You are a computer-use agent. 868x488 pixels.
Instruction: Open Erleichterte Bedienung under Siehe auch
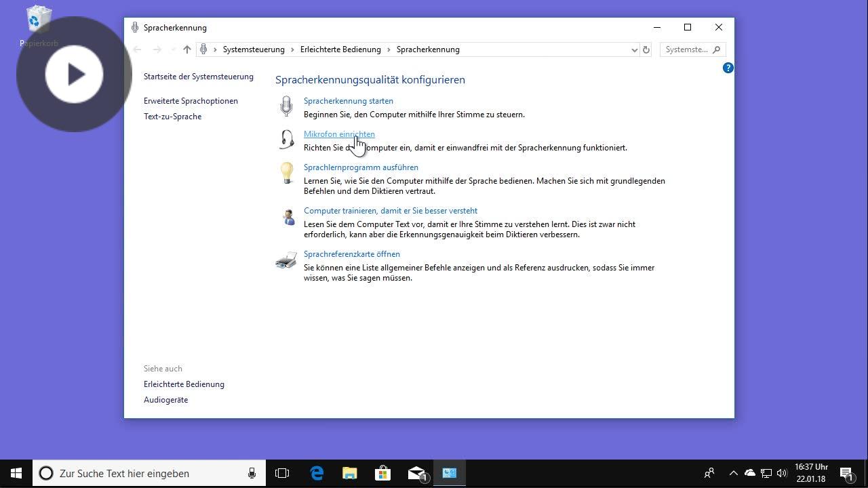(184, 384)
